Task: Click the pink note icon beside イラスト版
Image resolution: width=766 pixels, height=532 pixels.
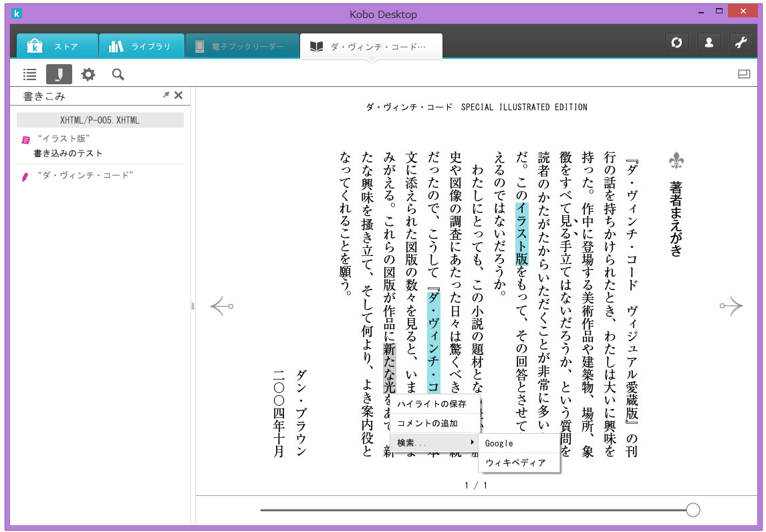Action: point(25,140)
